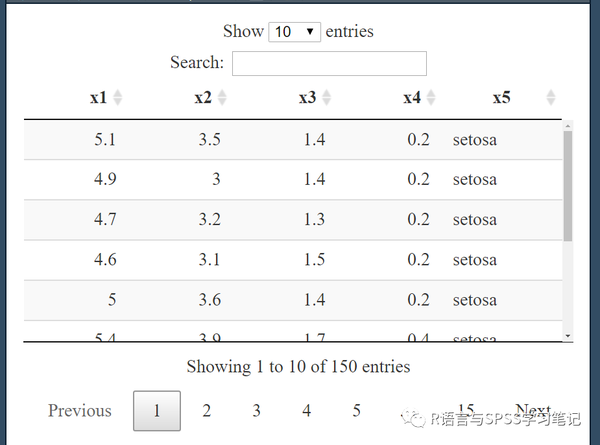Sort table by x3 column arrows
The width and height of the screenshot is (600, 445).
coord(326,98)
